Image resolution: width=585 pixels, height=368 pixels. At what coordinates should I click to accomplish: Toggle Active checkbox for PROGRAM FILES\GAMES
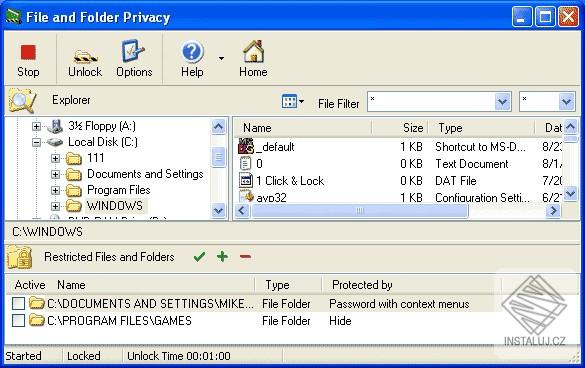18,321
